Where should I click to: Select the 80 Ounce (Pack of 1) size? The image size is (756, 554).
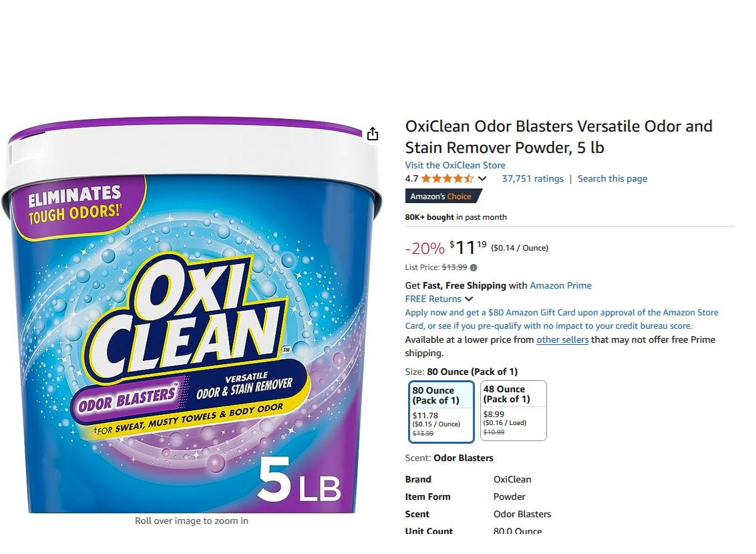(x=441, y=412)
